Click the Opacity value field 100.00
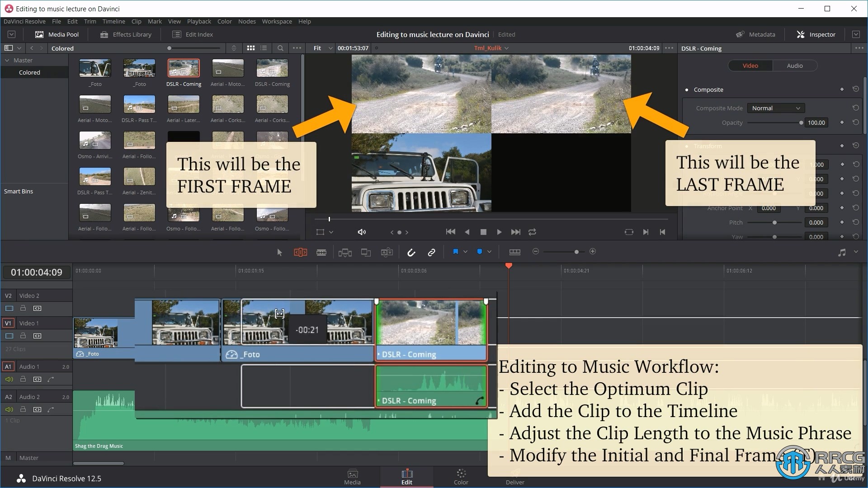The height and width of the screenshot is (488, 868). 816,122
